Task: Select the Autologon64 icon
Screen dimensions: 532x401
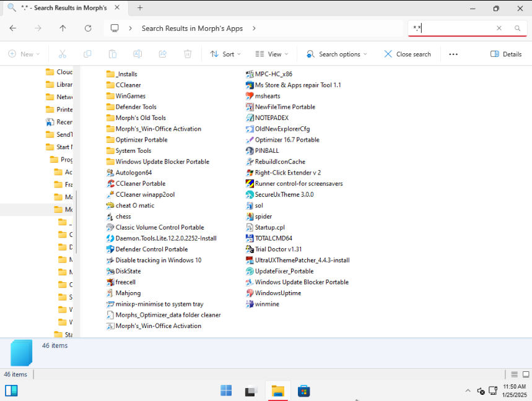Action: [x=110, y=173]
